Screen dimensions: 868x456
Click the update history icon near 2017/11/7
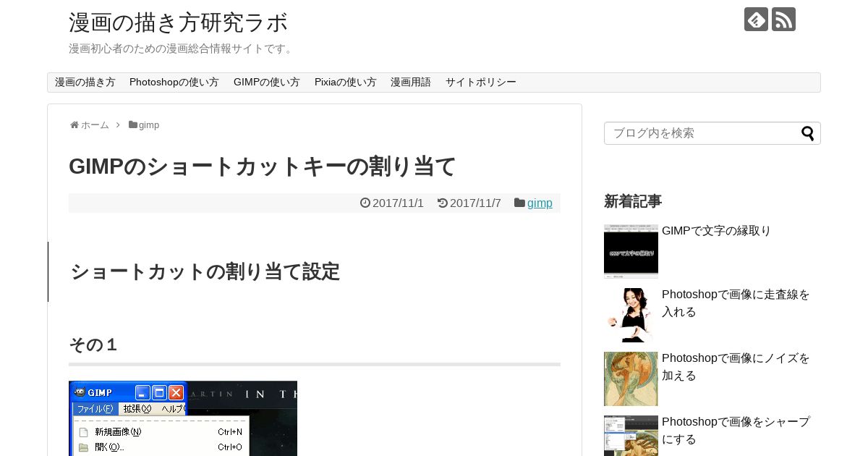443,203
